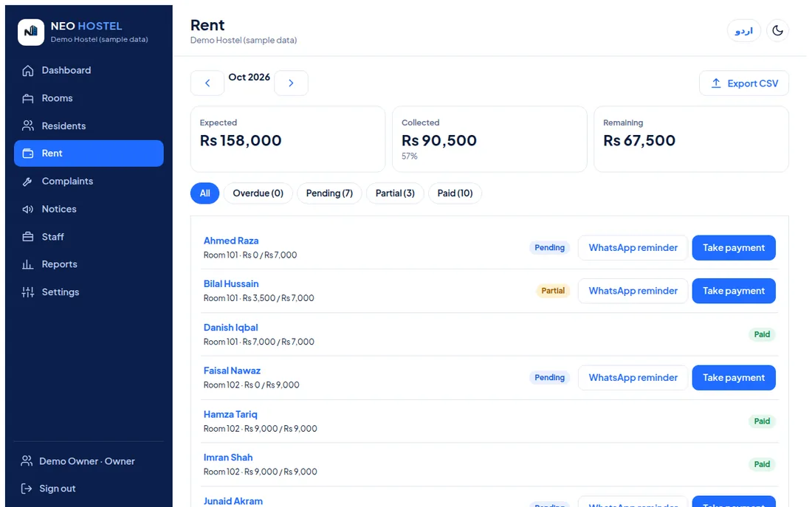Click the Paid badge for Imran Shah
Screen dimensions: 812x507
(x=762, y=464)
